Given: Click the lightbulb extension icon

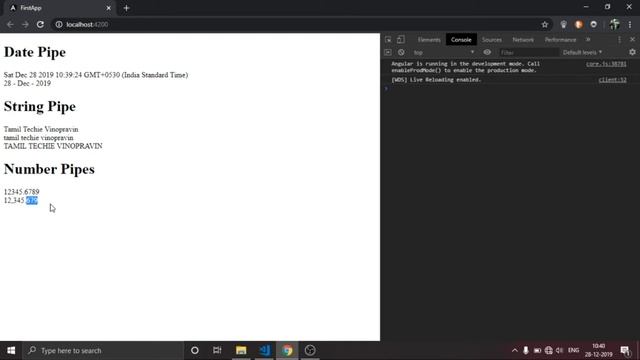Looking at the screenshot, I should click(564, 24).
